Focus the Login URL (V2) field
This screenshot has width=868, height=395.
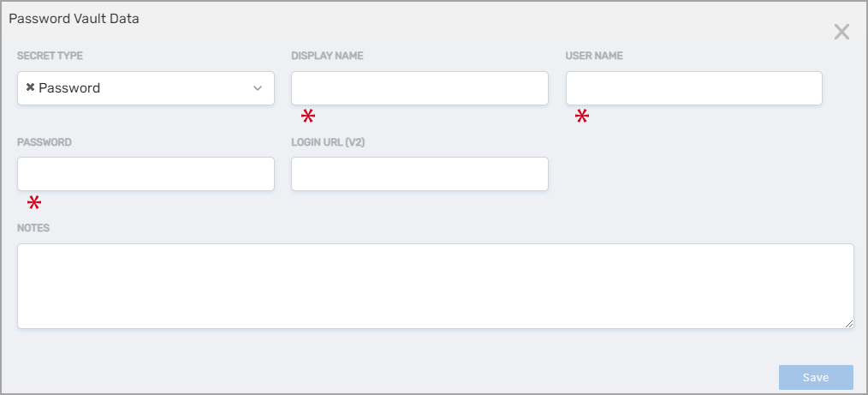tap(419, 174)
